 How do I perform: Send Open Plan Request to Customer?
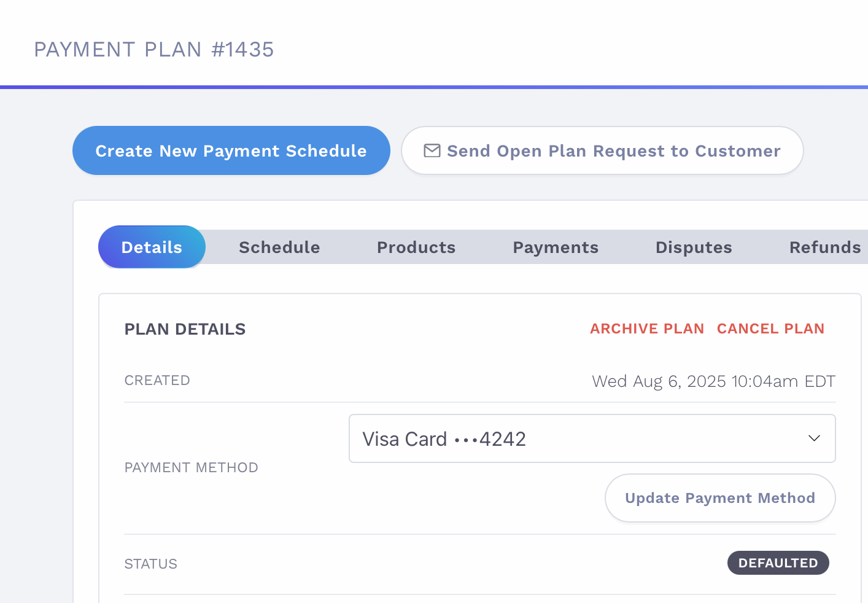click(x=602, y=150)
